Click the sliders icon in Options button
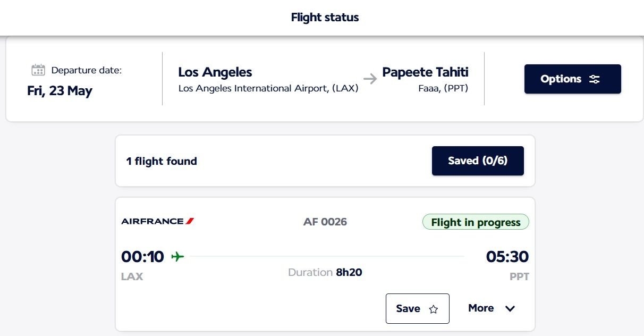Image resolution: width=644 pixels, height=336 pixels. [x=595, y=79]
